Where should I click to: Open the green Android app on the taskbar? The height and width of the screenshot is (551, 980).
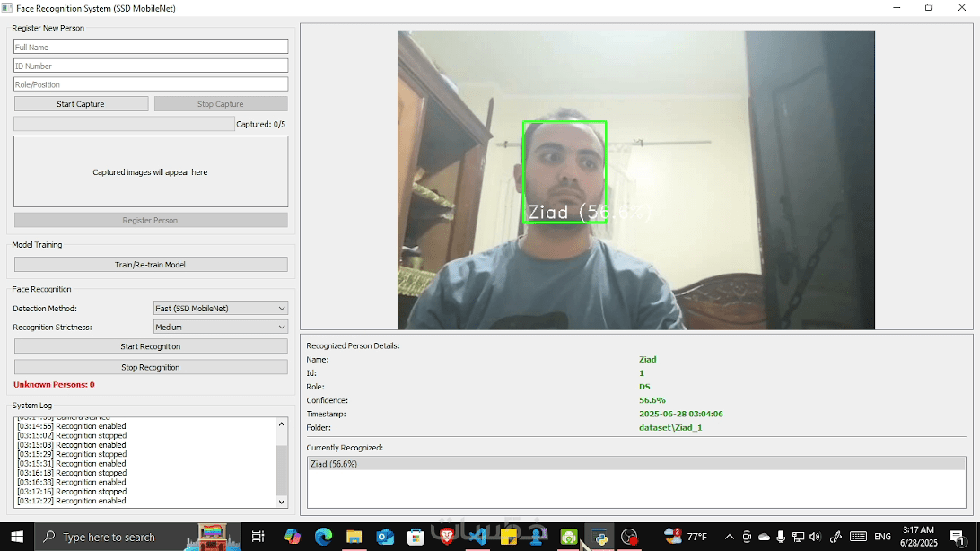pyautogui.click(x=569, y=537)
